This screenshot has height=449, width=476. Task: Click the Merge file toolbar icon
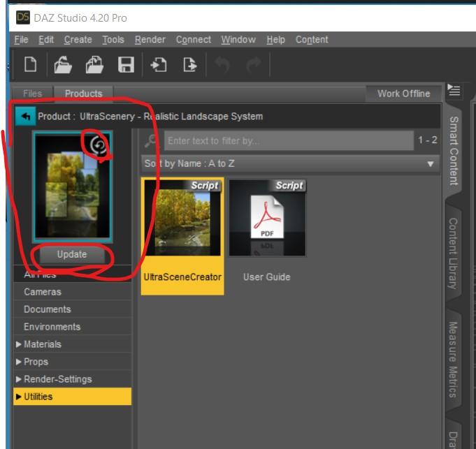[x=94, y=64]
